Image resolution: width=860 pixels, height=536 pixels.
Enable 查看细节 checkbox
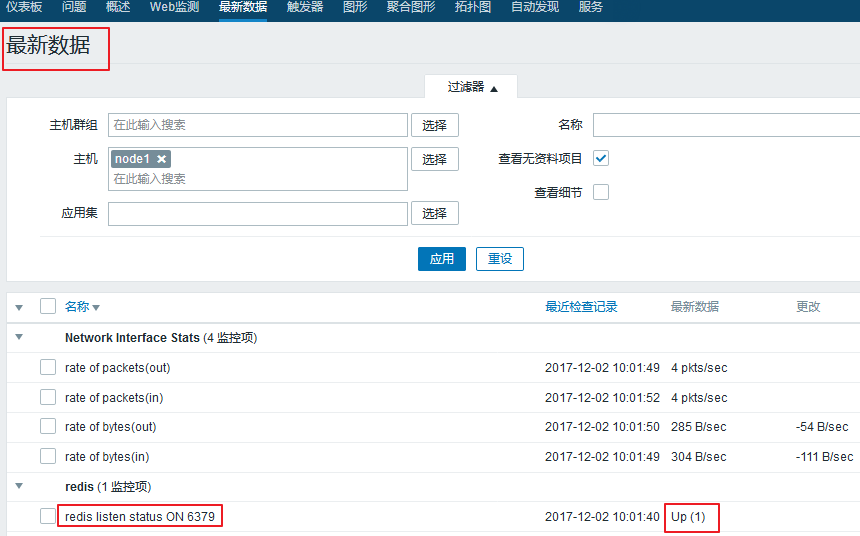click(601, 192)
